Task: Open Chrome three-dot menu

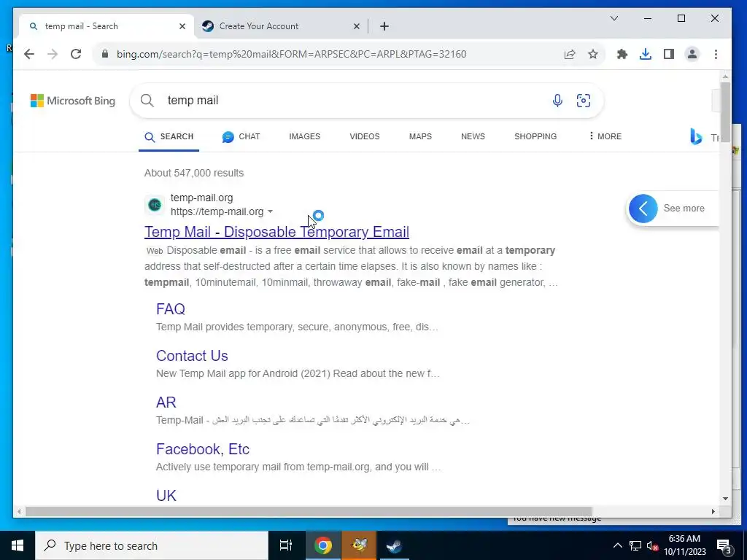Action: [716, 54]
